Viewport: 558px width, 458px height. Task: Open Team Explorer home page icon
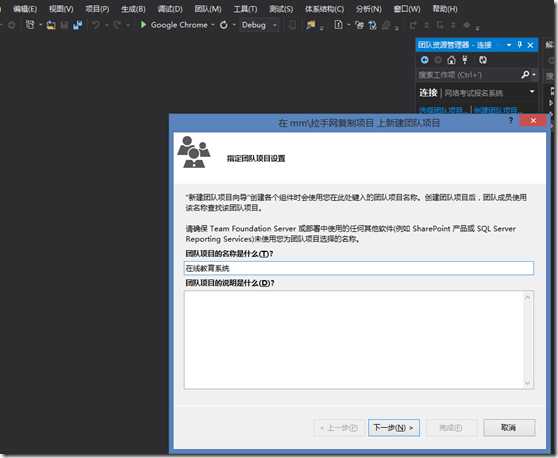coord(451,60)
